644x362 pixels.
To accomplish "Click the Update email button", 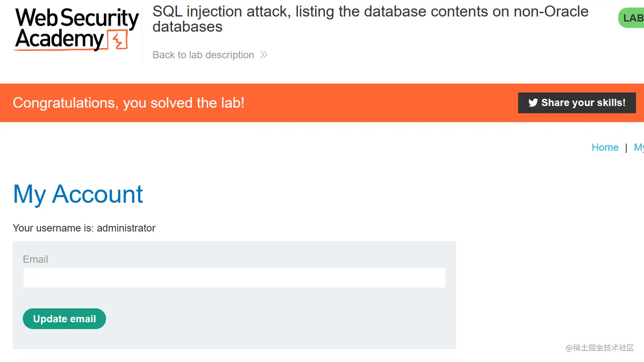I will pos(64,319).
